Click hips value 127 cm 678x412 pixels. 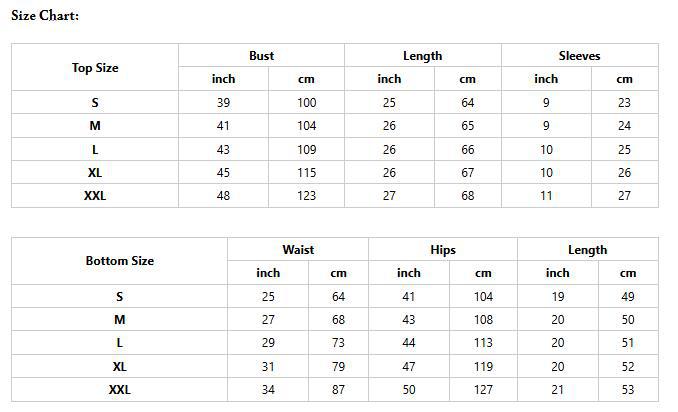(x=483, y=390)
